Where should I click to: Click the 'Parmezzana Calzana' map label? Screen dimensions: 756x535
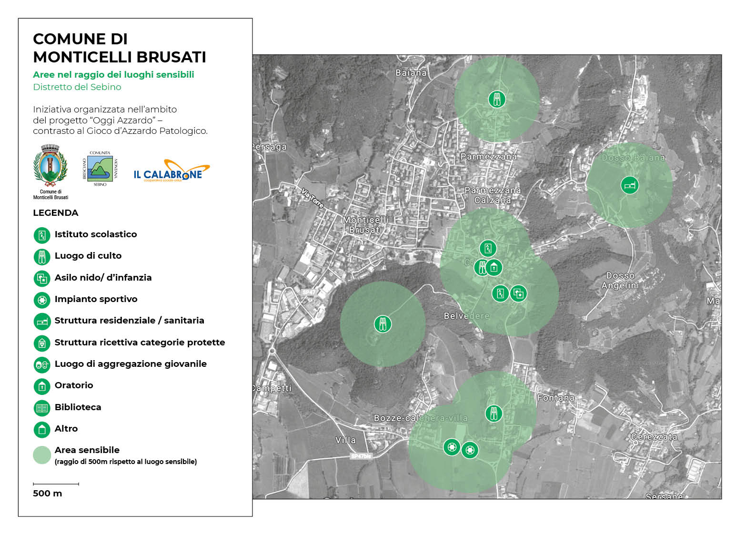493,195
